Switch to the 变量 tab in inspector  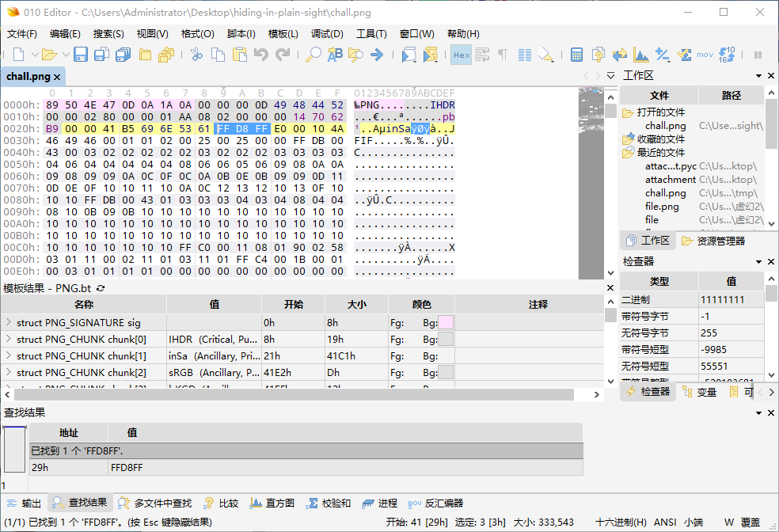coord(700,392)
